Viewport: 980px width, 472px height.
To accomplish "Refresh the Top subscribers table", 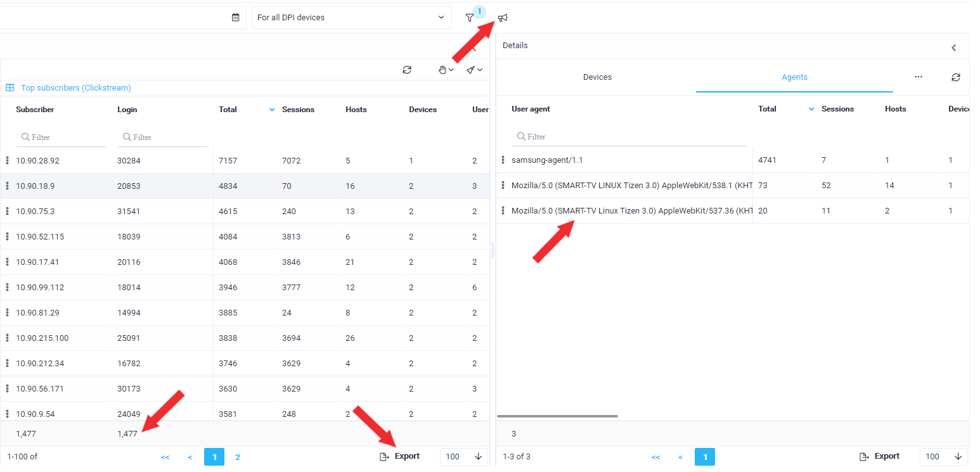I will 407,70.
